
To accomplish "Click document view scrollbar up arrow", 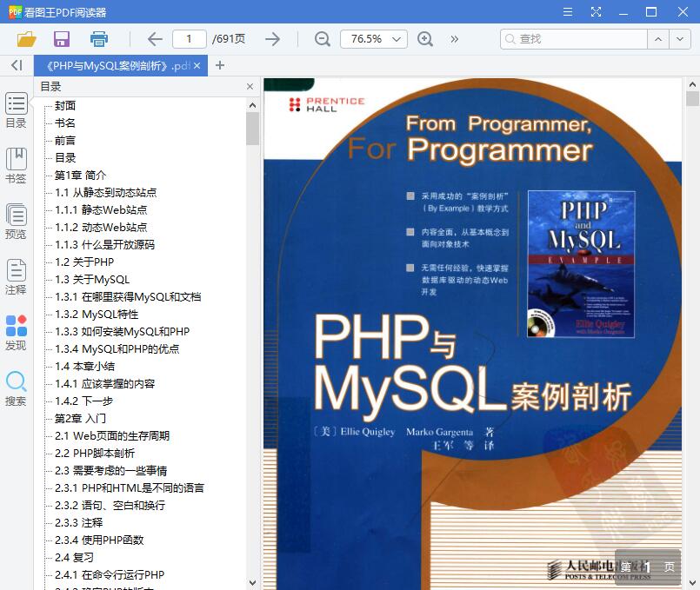I will click(692, 84).
